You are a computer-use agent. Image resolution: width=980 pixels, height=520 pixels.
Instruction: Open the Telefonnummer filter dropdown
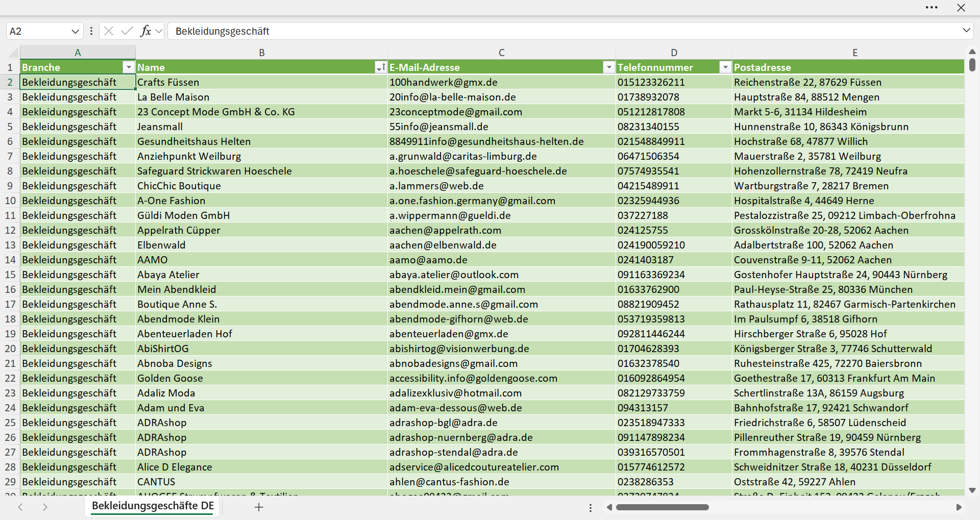[725, 67]
